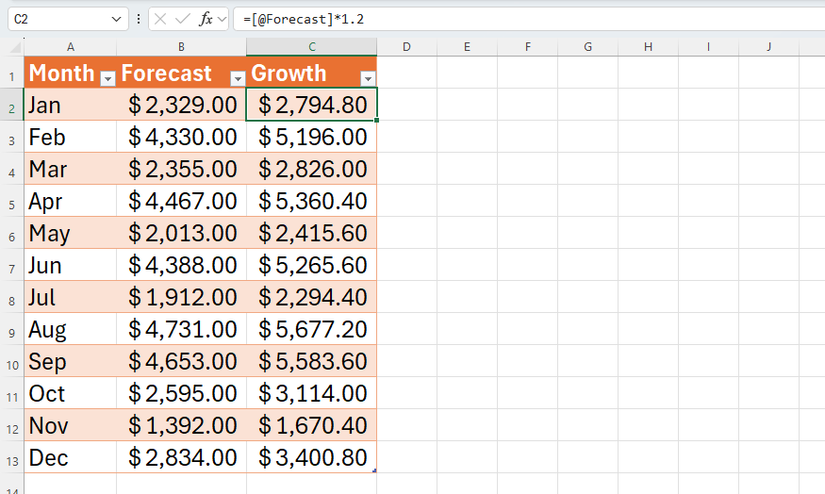Select column J header

pos(769,47)
